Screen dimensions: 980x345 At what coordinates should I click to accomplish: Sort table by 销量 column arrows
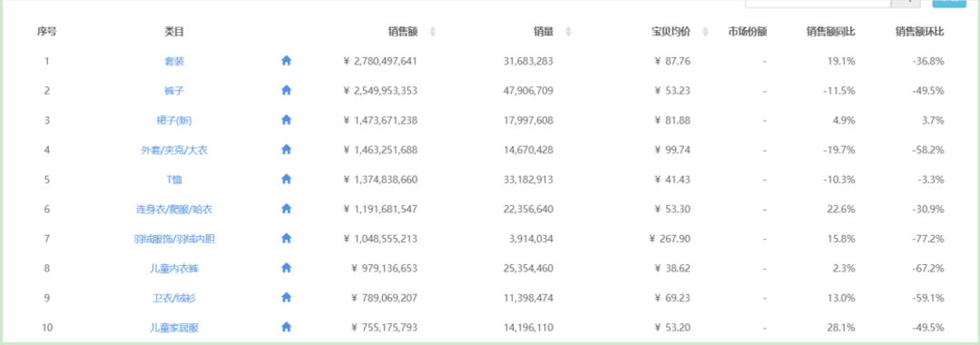[568, 32]
